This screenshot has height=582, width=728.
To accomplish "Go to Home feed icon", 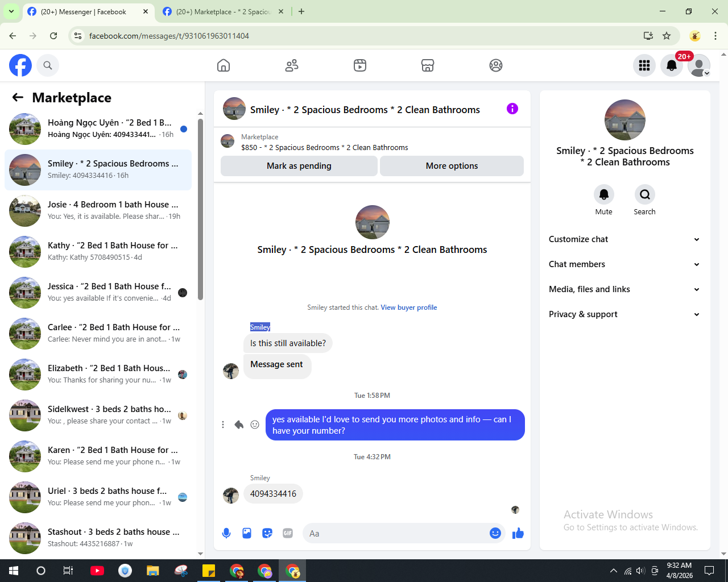I will click(x=224, y=65).
